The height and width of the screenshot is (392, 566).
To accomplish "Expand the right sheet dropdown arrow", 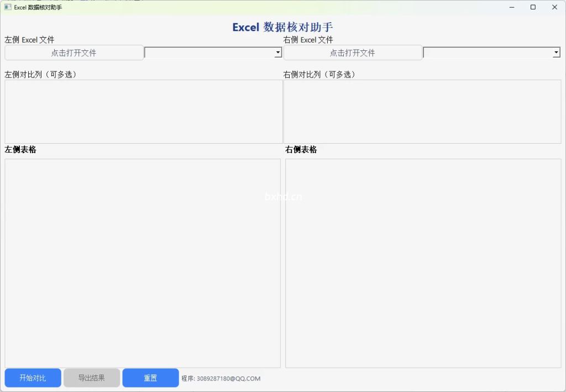I will [556, 53].
